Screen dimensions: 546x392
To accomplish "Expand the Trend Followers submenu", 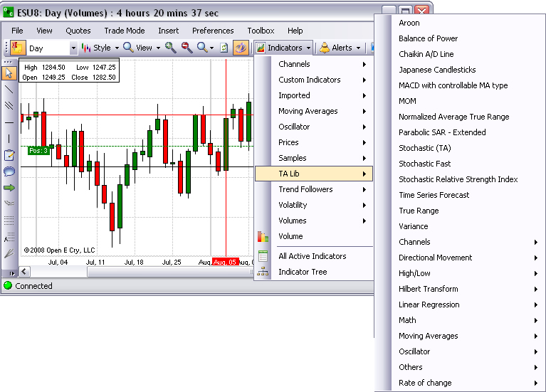I will pos(314,189).
